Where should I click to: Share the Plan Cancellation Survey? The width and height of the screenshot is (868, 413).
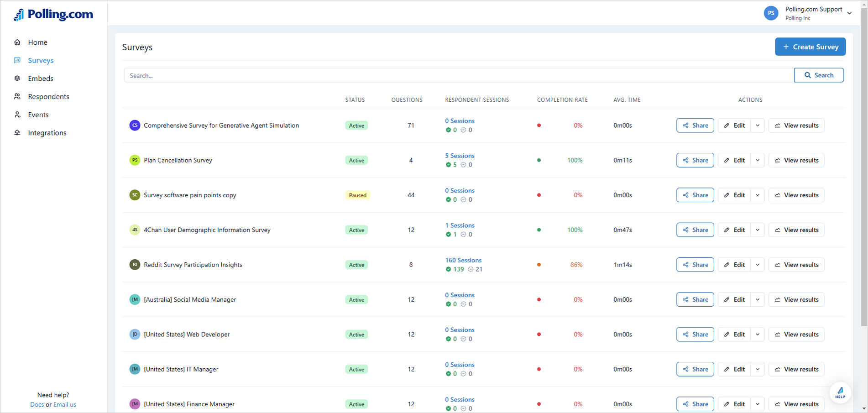pos(695,160)
